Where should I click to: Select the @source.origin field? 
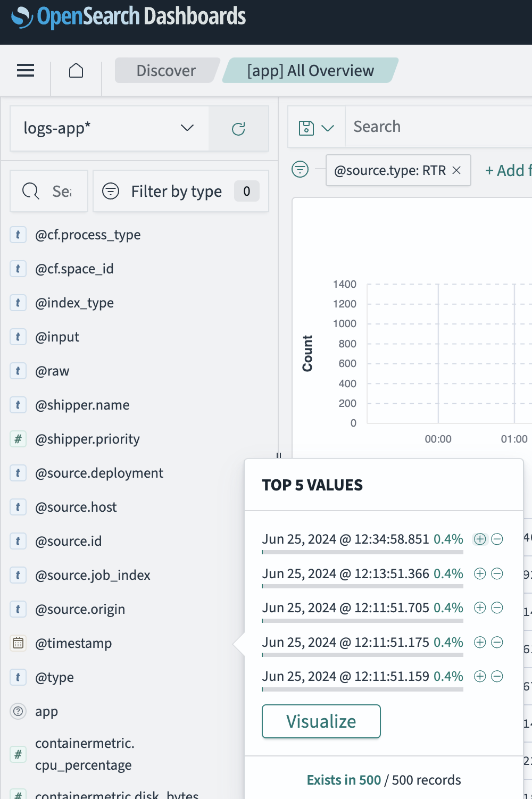[x=80, y=609]
